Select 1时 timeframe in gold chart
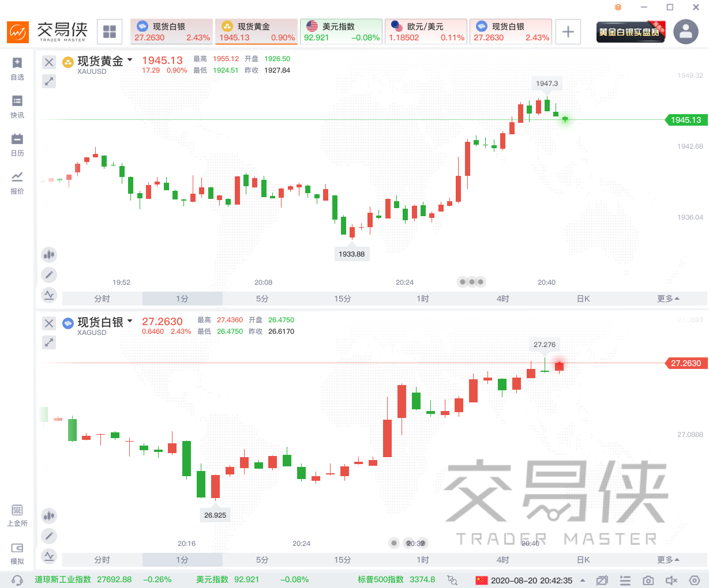 [x=423, y=299]
